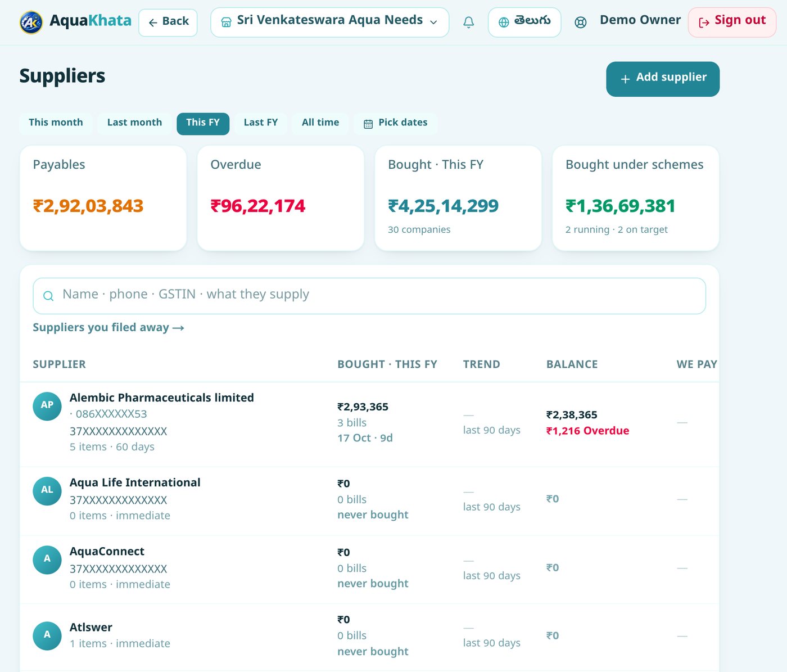Image resolution: width=787 pixels, height=672 pixels.
Task: Select the Last month filter
Action: 134,123
